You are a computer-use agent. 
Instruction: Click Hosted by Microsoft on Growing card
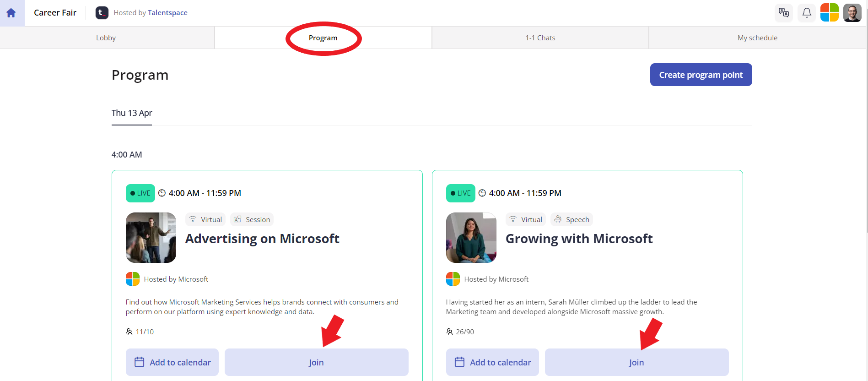tap(496, 279)
